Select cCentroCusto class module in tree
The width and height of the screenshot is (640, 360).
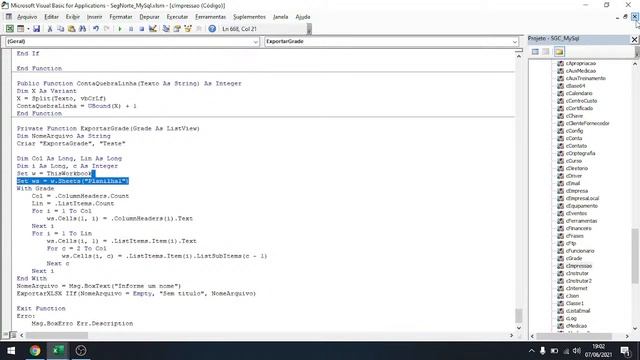[581, 101]
